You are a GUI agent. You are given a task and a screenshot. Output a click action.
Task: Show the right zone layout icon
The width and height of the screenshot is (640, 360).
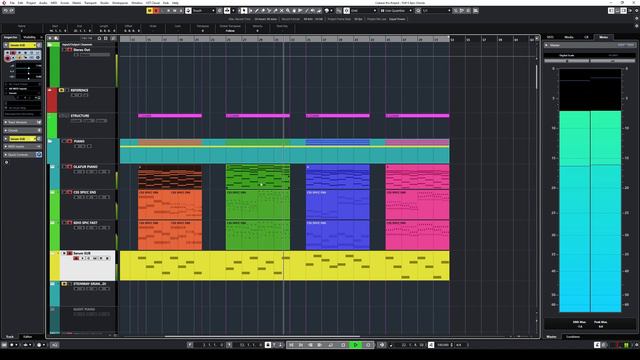pos(623,11)
